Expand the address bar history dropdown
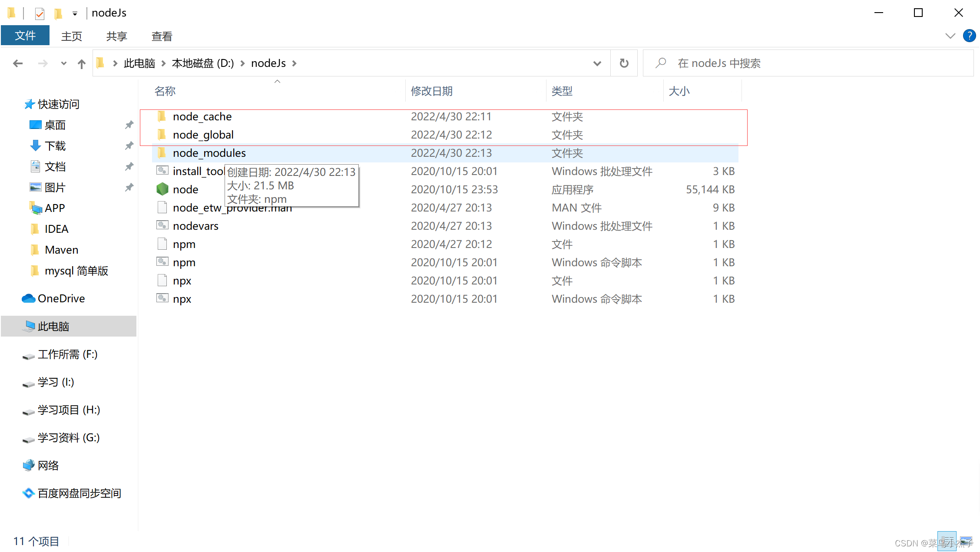This screenshot has width=980, height=552. click(597, 63)
